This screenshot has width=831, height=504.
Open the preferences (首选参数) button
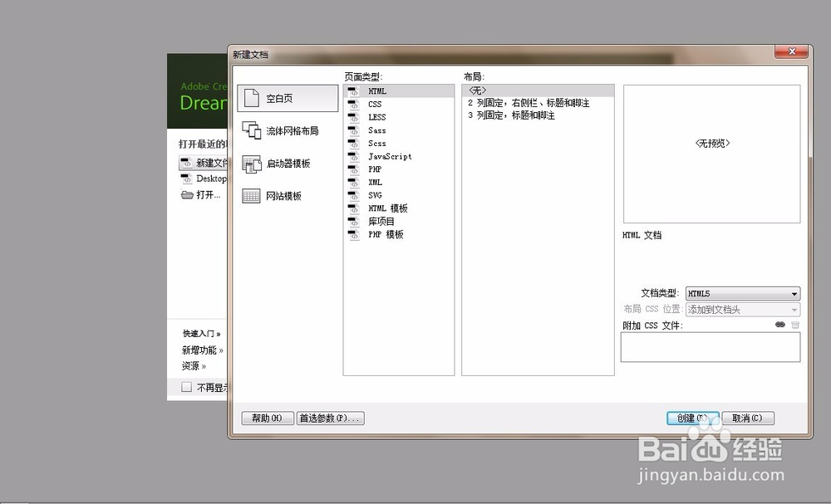coord(330,418)
